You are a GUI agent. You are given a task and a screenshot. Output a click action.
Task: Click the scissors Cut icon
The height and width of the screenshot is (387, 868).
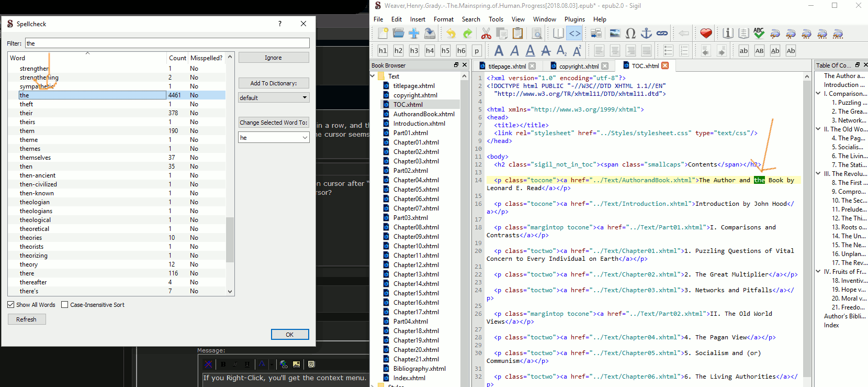point(486,34)
